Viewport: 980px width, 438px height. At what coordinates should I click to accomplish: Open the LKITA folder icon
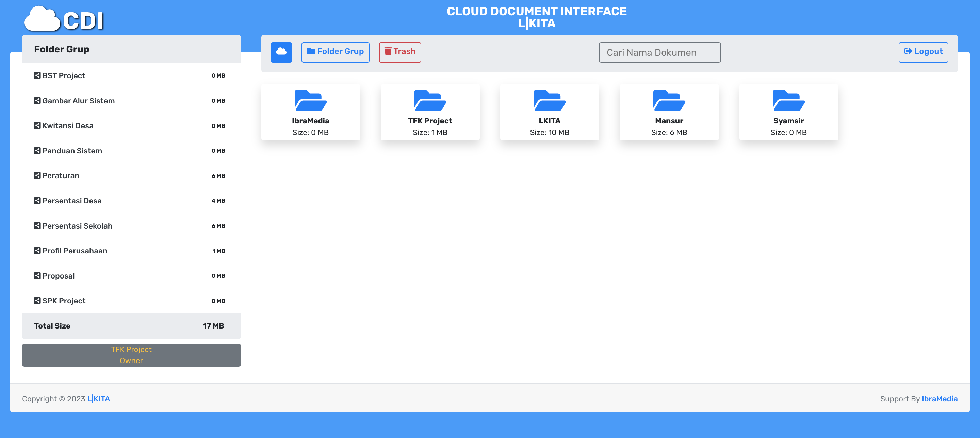coord(549,101)
